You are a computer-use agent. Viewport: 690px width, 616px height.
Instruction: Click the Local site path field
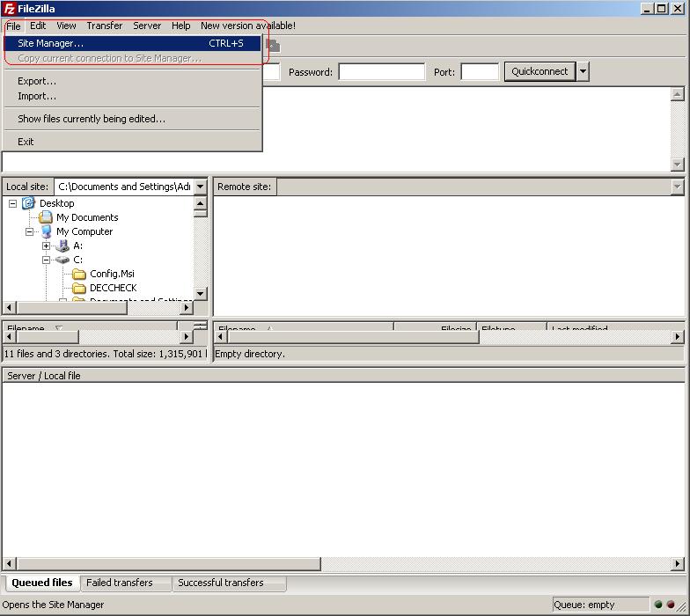[124, 187]
